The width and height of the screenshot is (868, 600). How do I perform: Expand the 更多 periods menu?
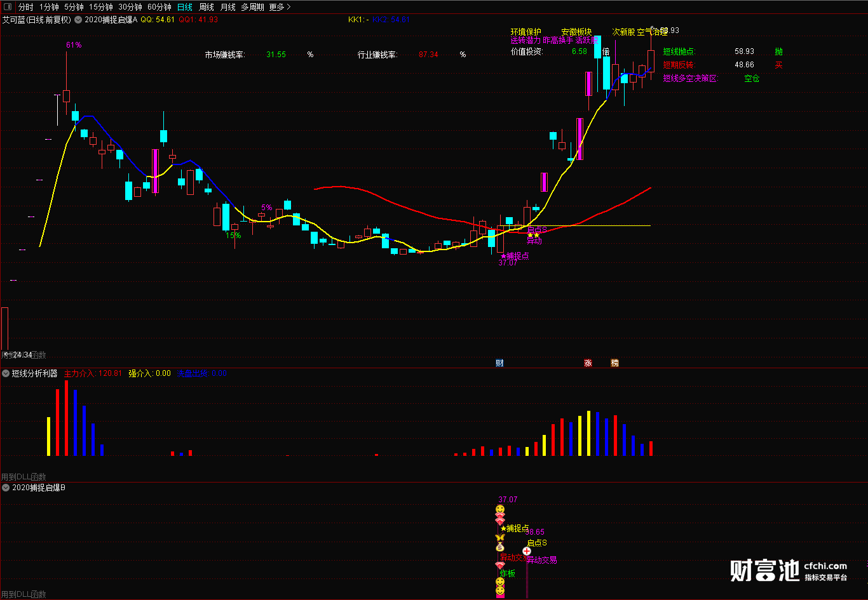(x=280, y=7)
